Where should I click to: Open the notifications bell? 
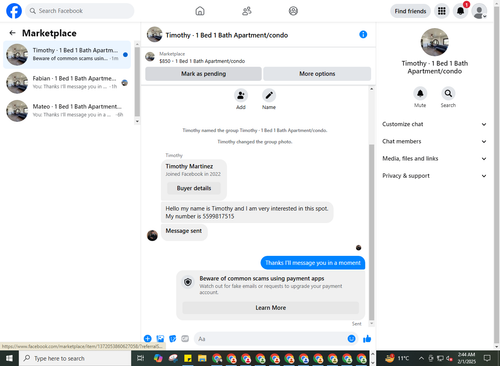pos(460,11)
